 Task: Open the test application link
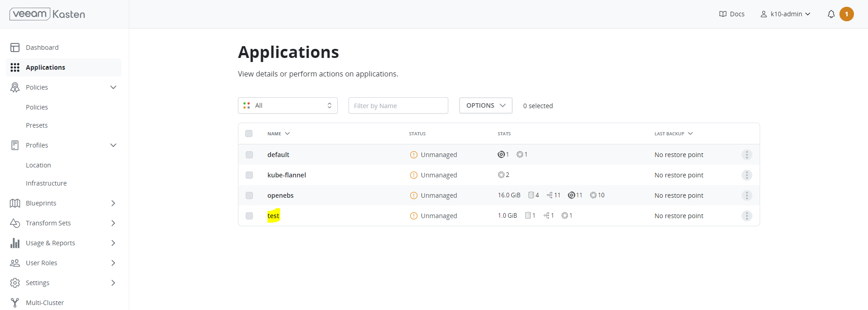[x=273, y=216]
